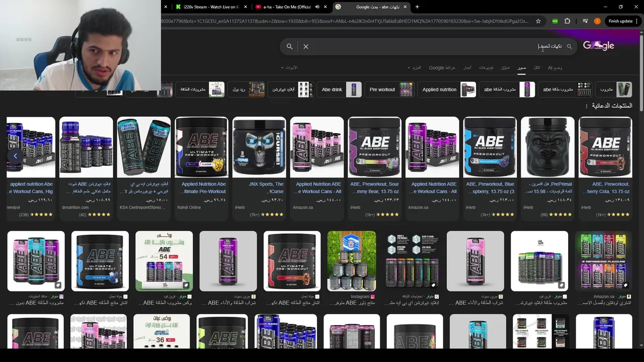Open the بوكس 54 ABE offer image result
Screen dimensions: 644x362
point(164,261)
